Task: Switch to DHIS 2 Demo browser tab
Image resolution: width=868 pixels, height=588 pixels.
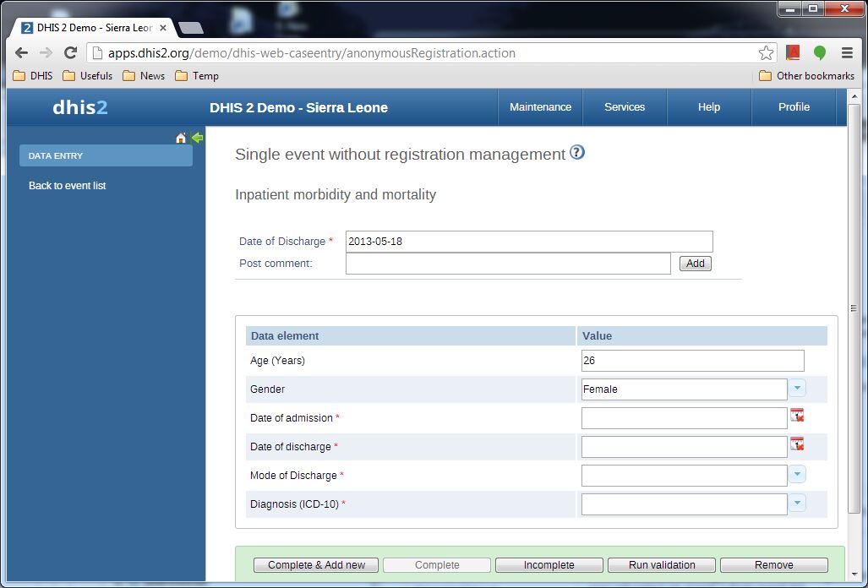Action: click(91, 28)
